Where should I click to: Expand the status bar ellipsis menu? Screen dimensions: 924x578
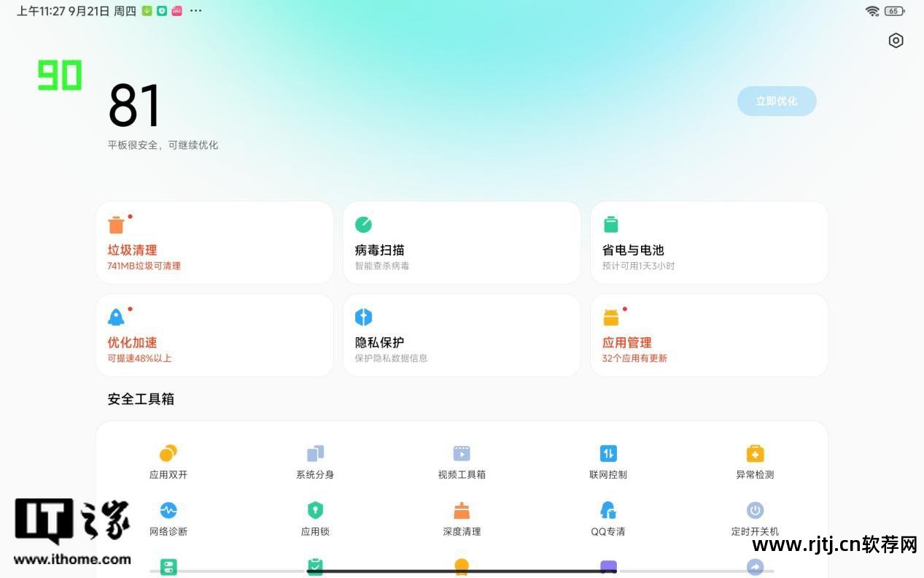(x=194, y=11)
